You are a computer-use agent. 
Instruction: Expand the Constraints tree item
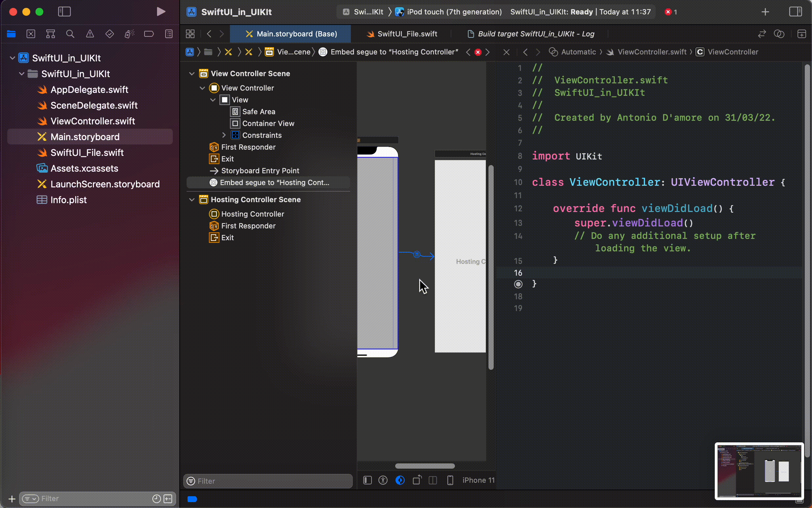[x=224, y=135]
